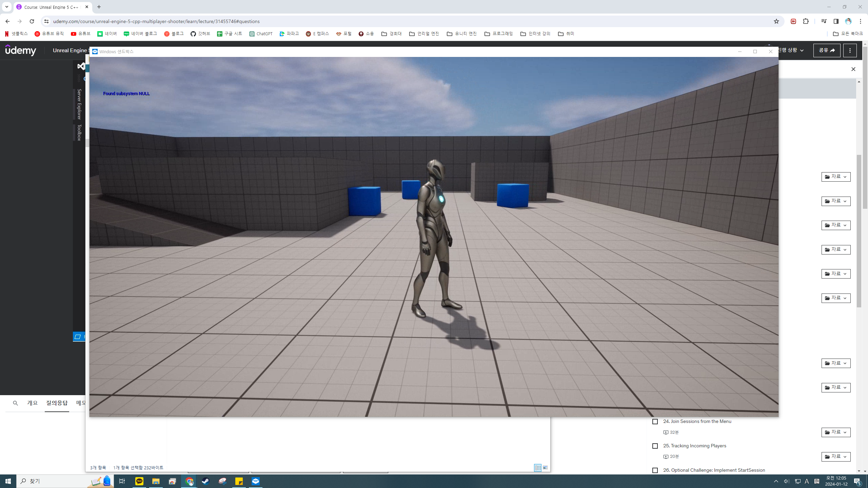Switch to the 개요 tab
The height and width of the screenshot is (488, 868).
(33, 403)
